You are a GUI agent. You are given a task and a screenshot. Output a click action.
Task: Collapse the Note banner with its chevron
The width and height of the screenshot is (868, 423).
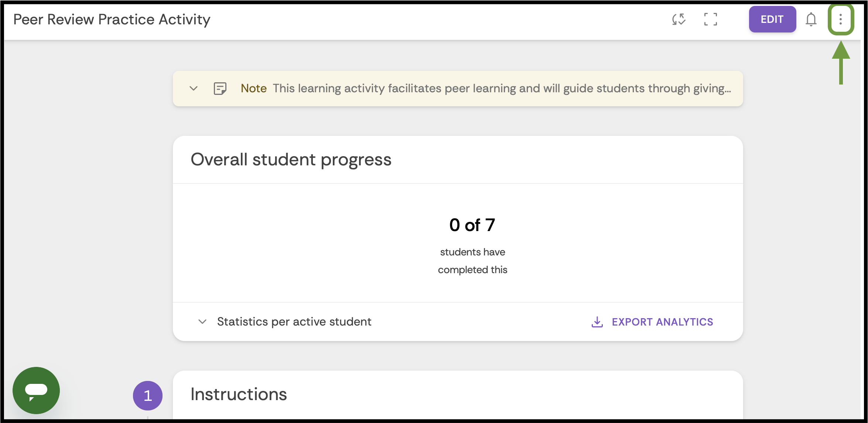pos(193,88)
